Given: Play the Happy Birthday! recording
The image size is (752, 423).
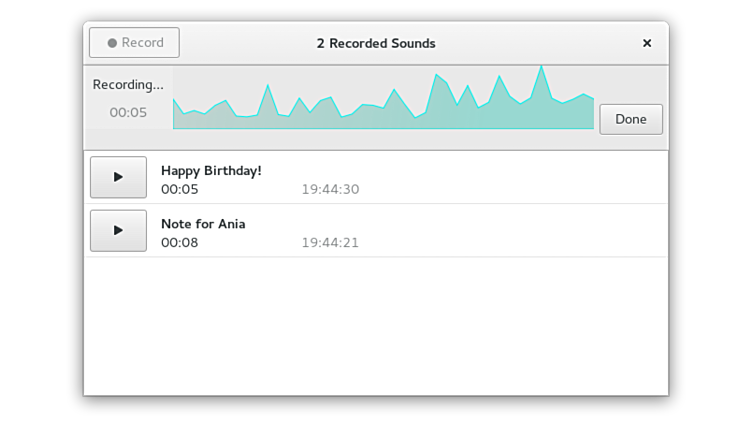Looking at the screenshot, I should (118, 177).
